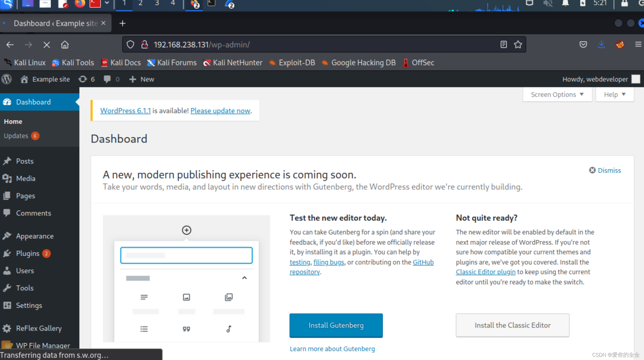Select Updates submenu under Dashboard

point(16,136)
